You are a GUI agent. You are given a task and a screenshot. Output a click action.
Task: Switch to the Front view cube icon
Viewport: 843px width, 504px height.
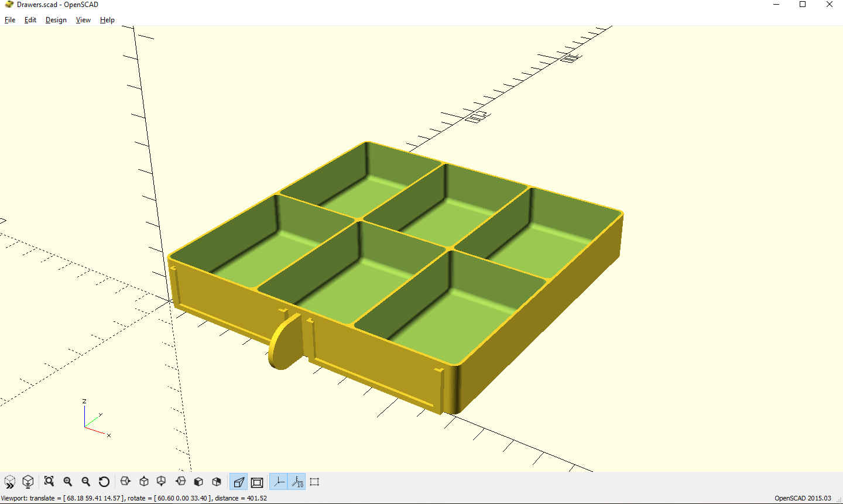(198, 482)
